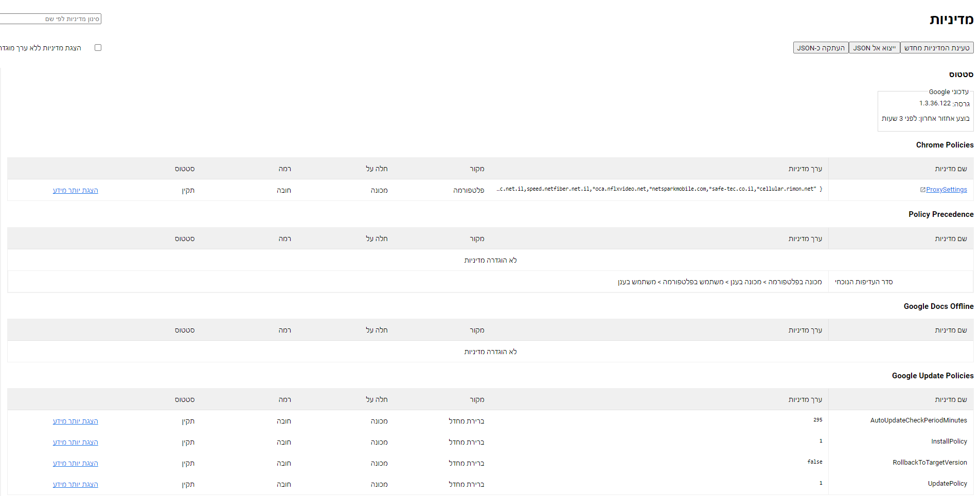Viewport: 980px width, 496px height.
Task: Click the Chrome Policies section heading
Action: click(x=945, y=145)
